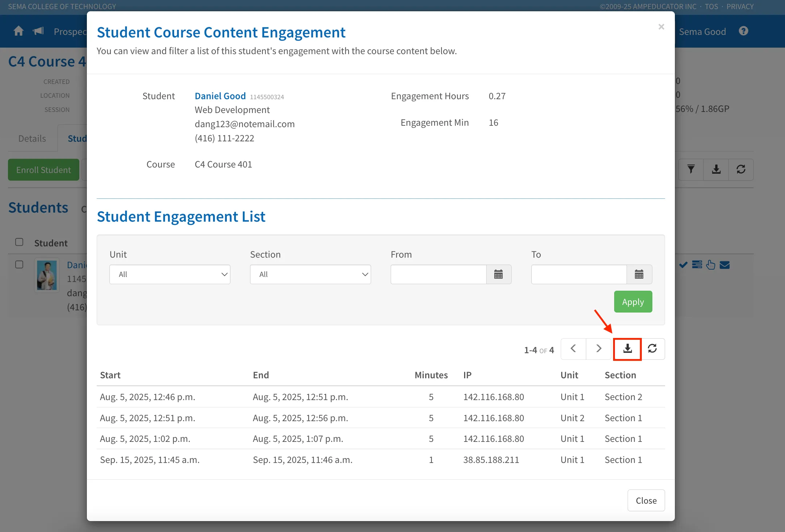Viewport: 785px width, 532px height.
Task: Open the PRIVACY link
Action: [x=740, y=7]
